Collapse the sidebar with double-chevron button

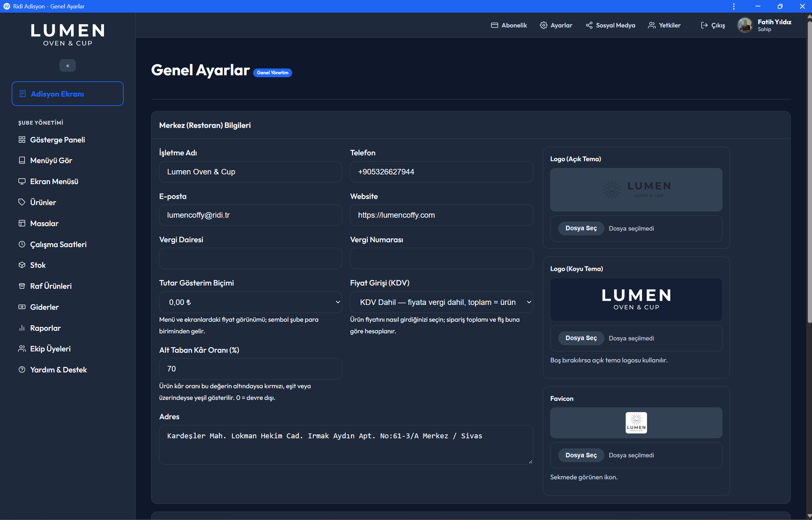point(67,66)
